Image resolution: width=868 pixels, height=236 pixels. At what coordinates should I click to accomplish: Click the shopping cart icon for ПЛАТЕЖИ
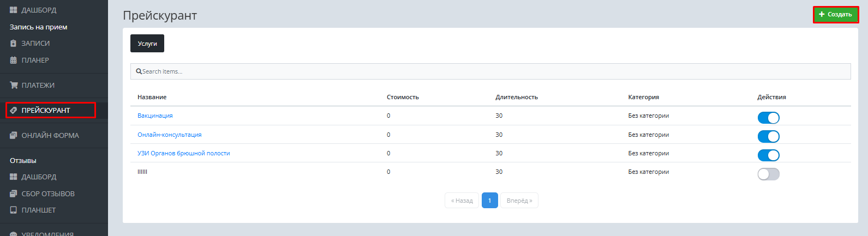pyautogui.click(x=14, y=86)
